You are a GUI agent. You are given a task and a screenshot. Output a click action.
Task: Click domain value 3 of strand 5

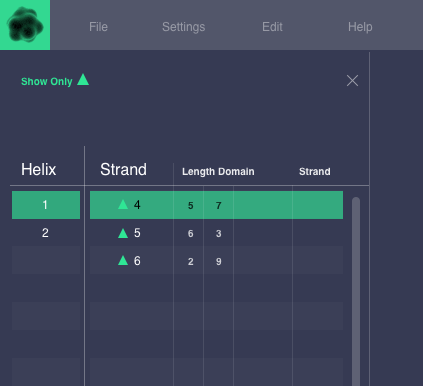[219, 234]
